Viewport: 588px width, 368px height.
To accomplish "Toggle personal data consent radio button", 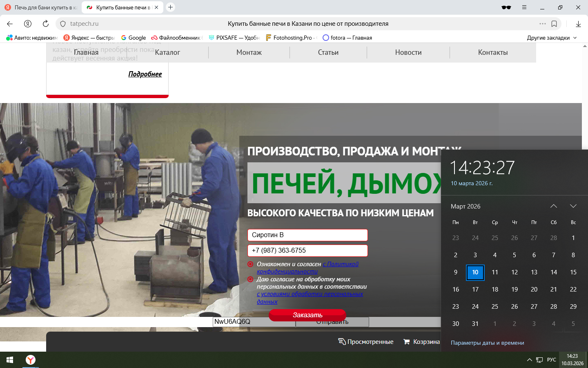I will click(x=250, y=279).
